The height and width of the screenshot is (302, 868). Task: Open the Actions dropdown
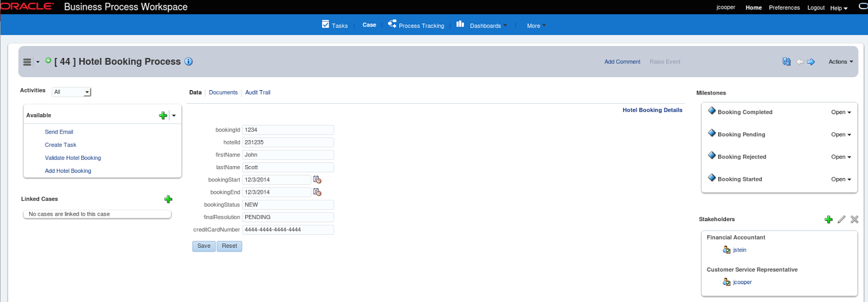click(840, 62)
